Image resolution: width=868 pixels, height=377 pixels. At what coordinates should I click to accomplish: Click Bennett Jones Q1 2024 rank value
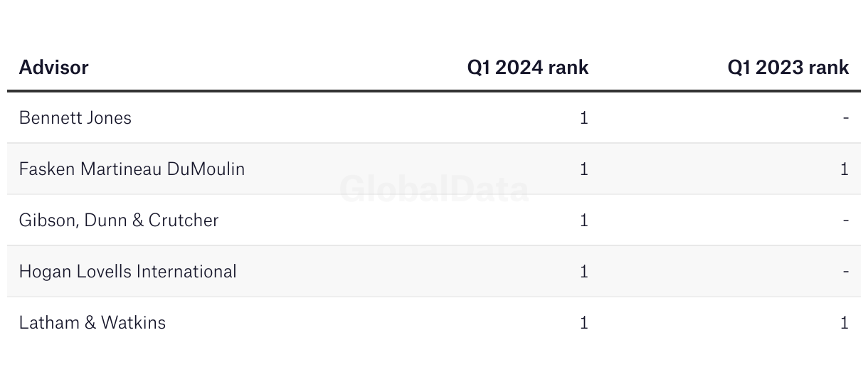point(584,117)
